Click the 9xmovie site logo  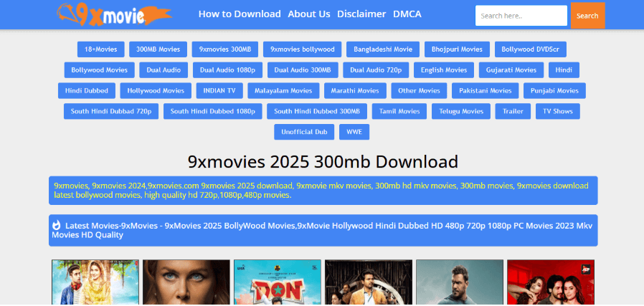point(114,14)
